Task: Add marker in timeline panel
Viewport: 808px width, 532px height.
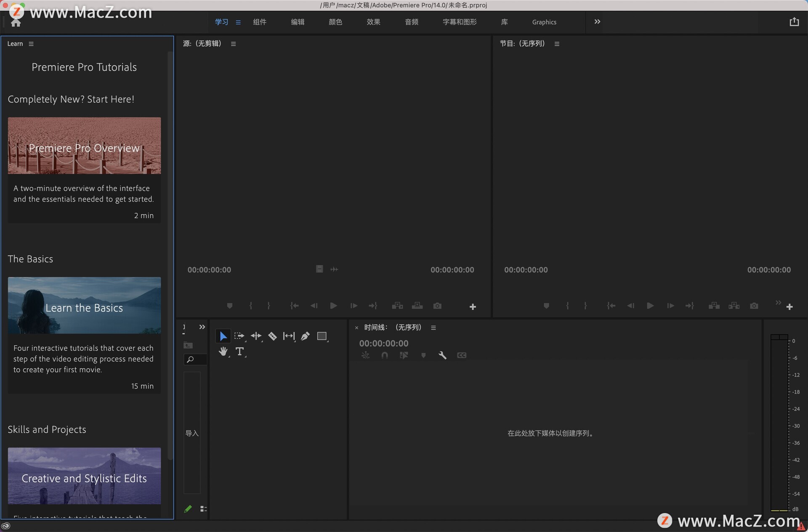Action: [423, 356]
